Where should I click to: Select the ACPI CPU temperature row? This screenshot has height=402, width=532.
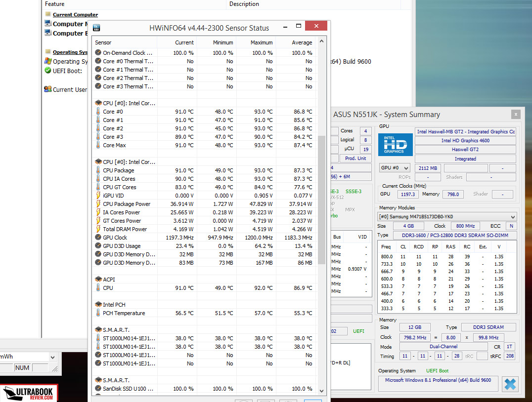point(205,288)
